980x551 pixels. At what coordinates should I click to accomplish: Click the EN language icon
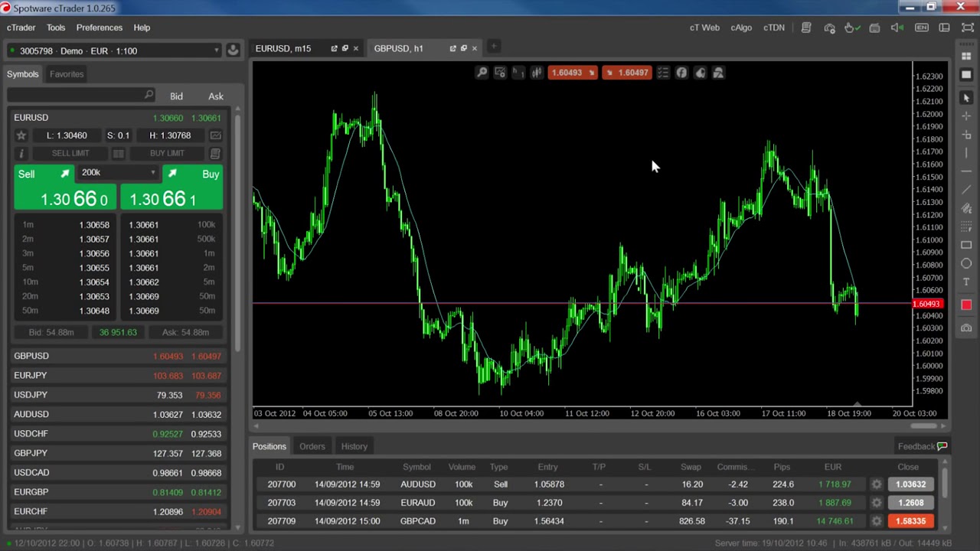click(922, 28)
